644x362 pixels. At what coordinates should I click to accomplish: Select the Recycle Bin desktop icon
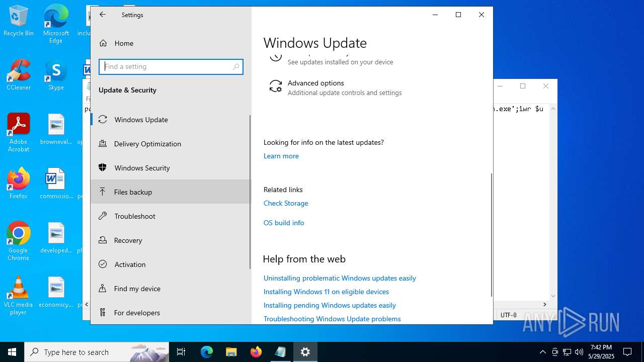tap(19, 21)
